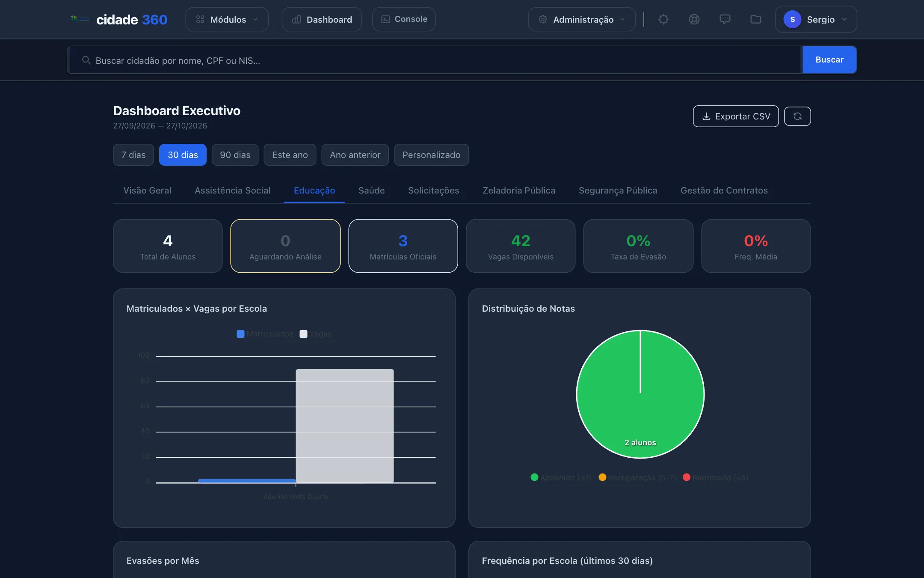Open the Sergio user menu chevron
Screen dimensions: 924x578
click(x=844, y=19)
